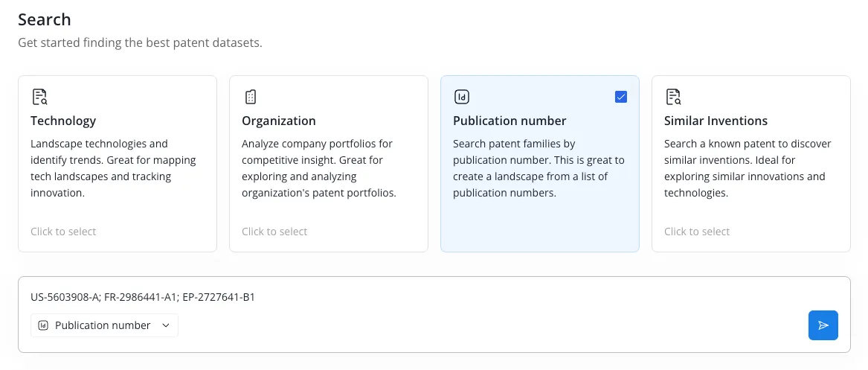Click 'Click to select' under Technology
The image size is (868, 370).
pos(63,232)
